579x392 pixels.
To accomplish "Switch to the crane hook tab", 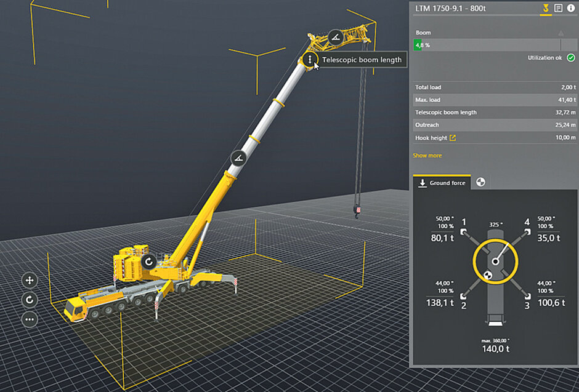I will click(545, 8).
